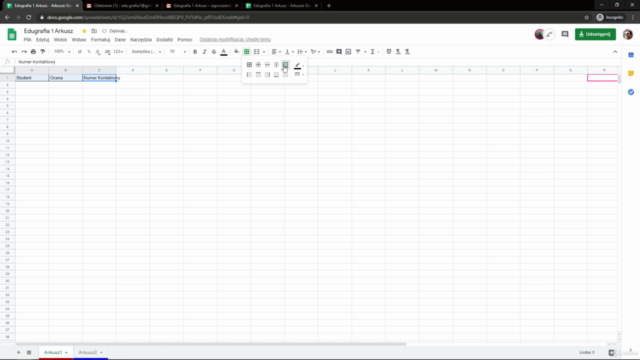640x360 pixels.
Task: Click the green Udostępnij button
Action: pos(595,34)
